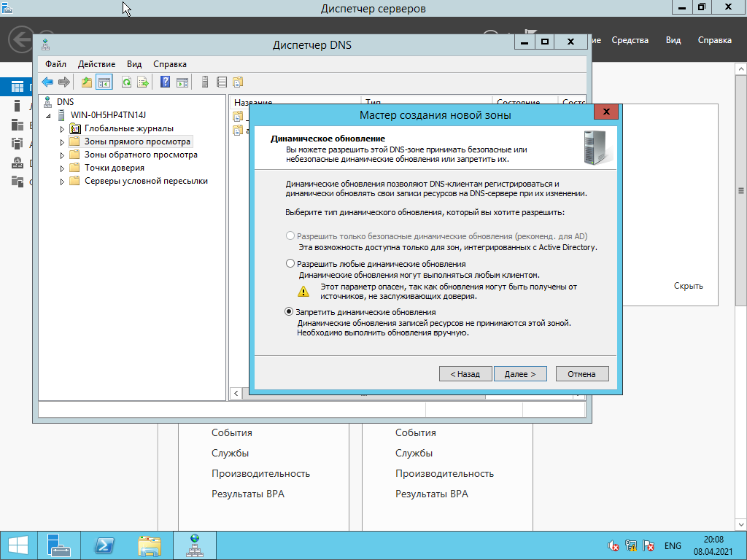This screenshot has height=560, width=747.
Task: Click the muted speaker tray icon
Action: 613,545
